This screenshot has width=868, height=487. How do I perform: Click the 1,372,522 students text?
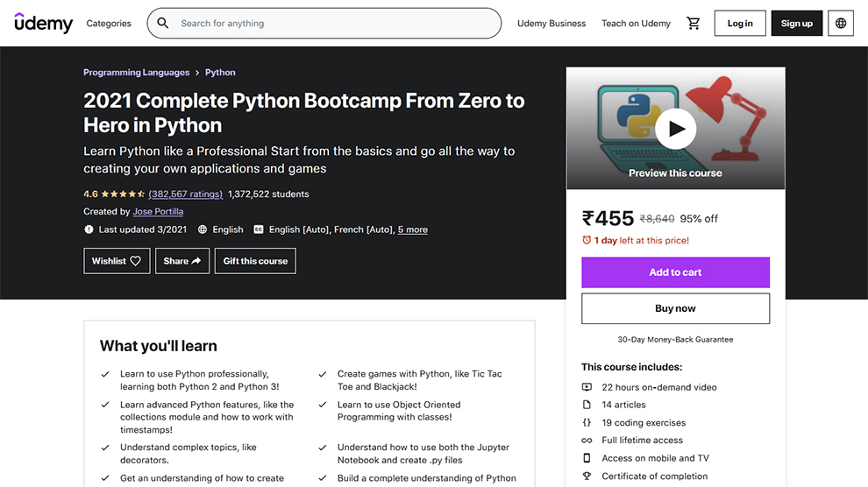tap(268, 194)
